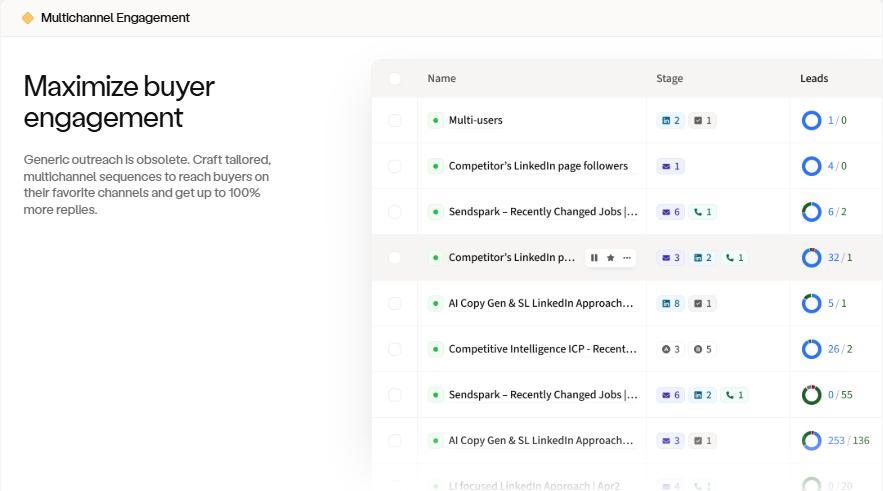Sort by the Leads column header

click(814, 79)
